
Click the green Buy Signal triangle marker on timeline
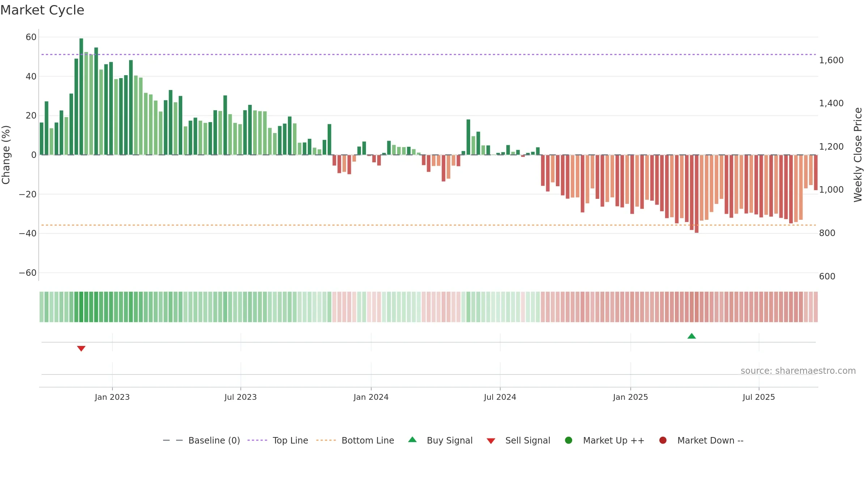pos(692,336)
